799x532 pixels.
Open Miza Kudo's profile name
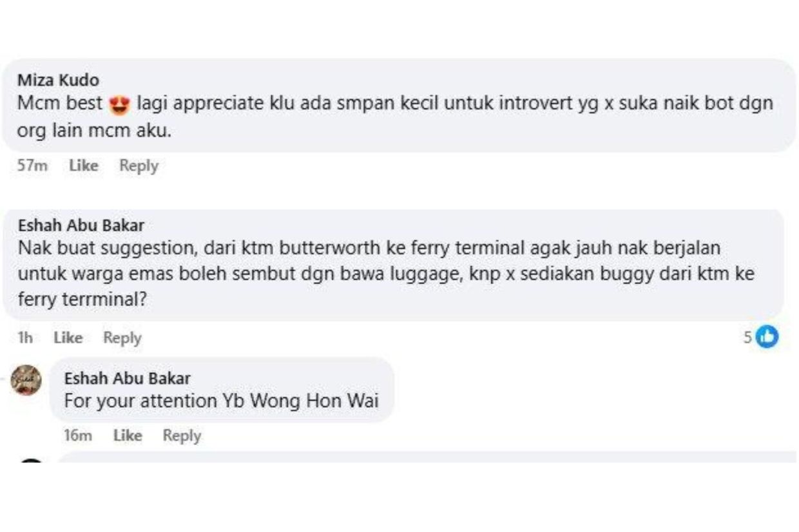tap(58, 81)
